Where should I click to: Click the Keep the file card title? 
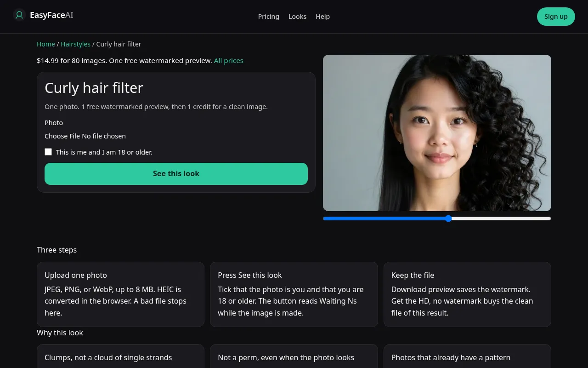tap(413, 275)
